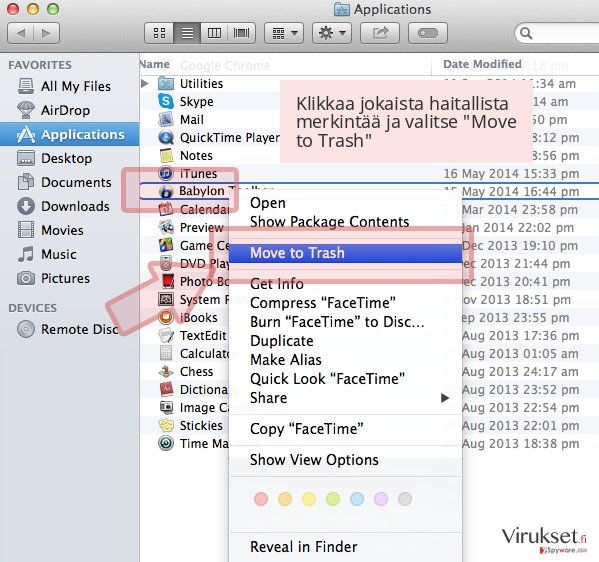Switch Finder to Cover Flow view

pos(241,33)
